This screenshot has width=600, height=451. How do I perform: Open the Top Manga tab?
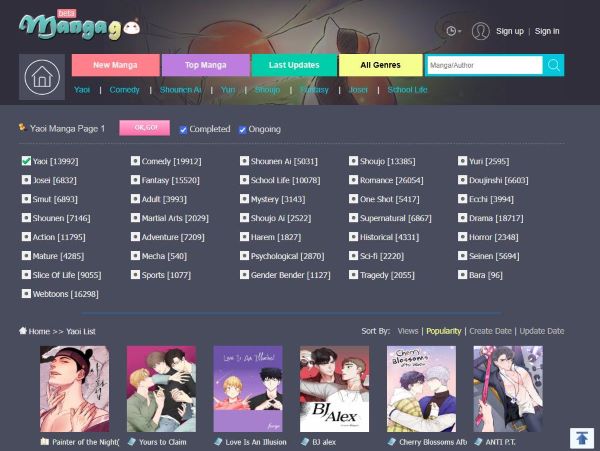pos(205,65)
